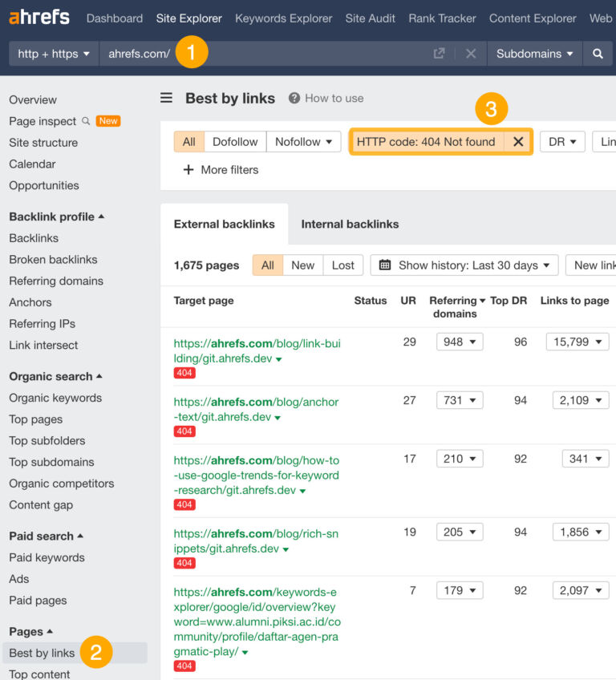Open the target URL in new tab icon
This screenshot has height=680, width=616.
click(x=439, y=54)
